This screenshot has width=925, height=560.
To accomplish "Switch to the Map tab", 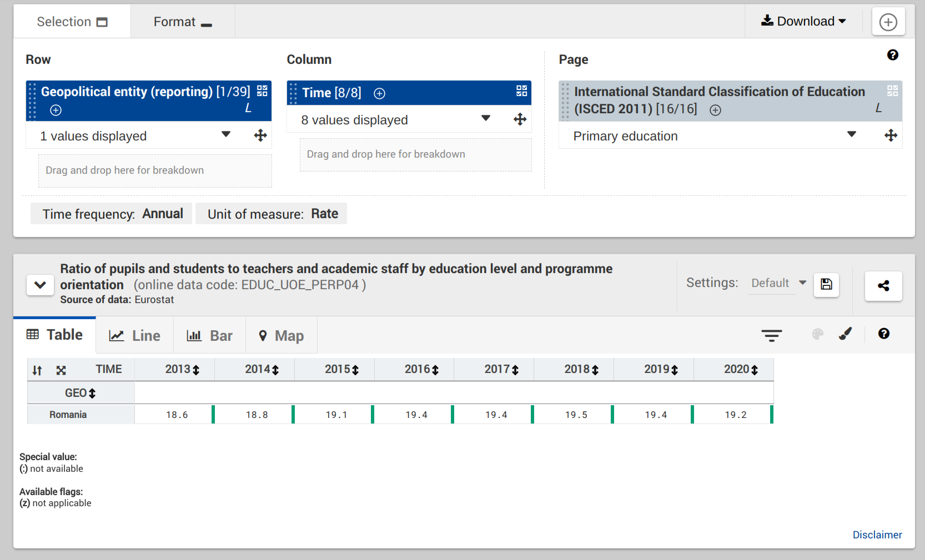I will (281, 336).
